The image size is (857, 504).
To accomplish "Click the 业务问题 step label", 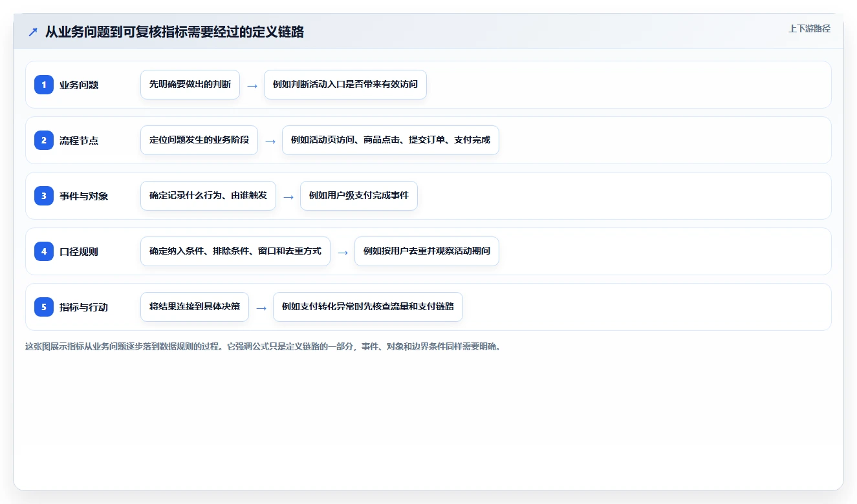I will point(79,85).
